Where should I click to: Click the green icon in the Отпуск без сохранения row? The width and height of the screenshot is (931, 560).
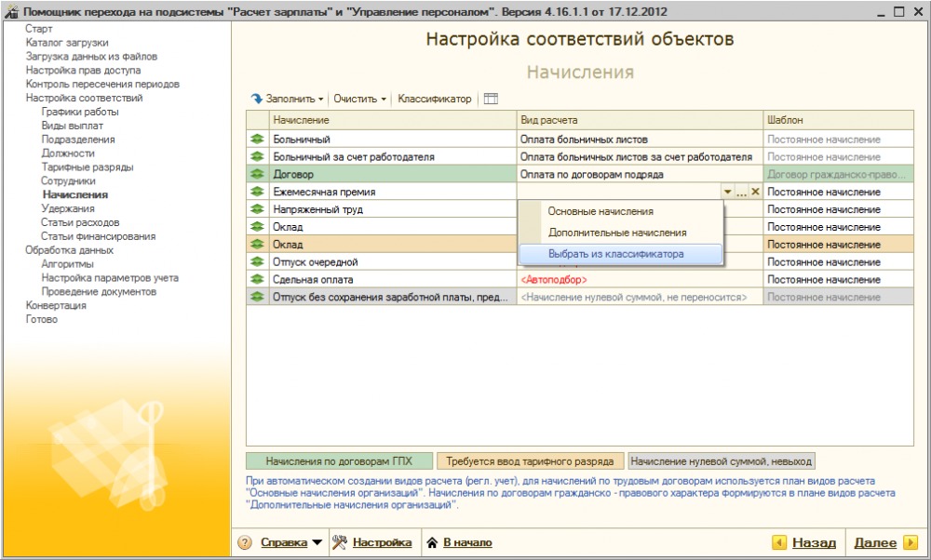coord(257,297)
